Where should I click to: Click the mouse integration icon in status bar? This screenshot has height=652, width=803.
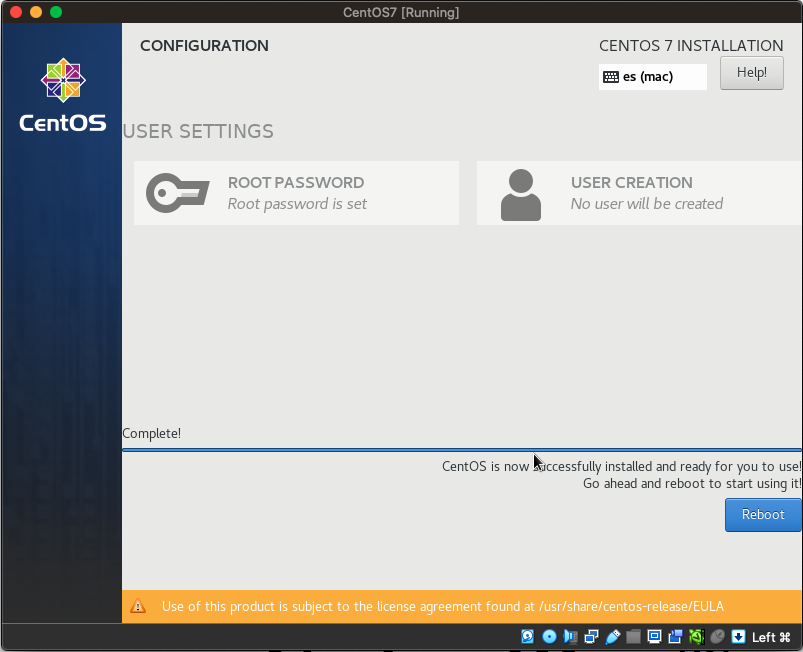[717, 637]
